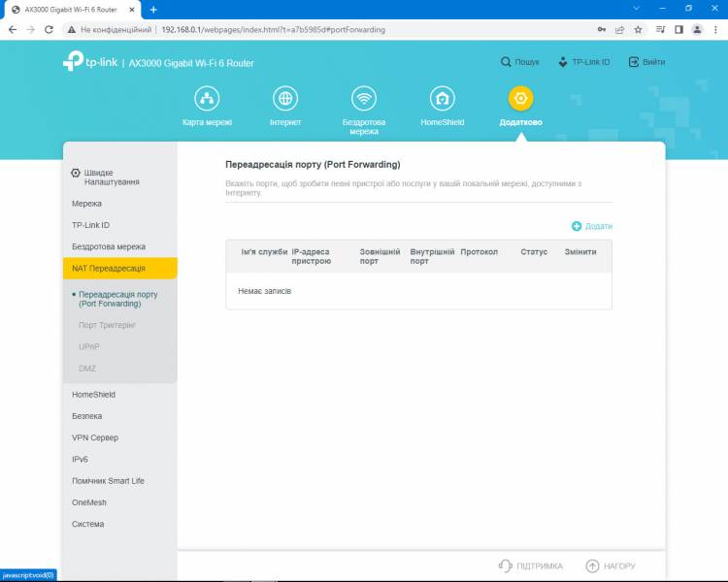The width and height of the screenshot is (728, 582).
Task: Bookmark this page with star icon
Action: click(x=638, y=29)
